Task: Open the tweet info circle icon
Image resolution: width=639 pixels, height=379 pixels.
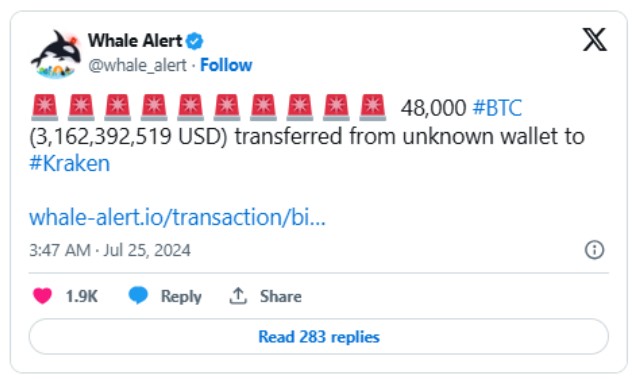Action: click(x=595, y=249)
